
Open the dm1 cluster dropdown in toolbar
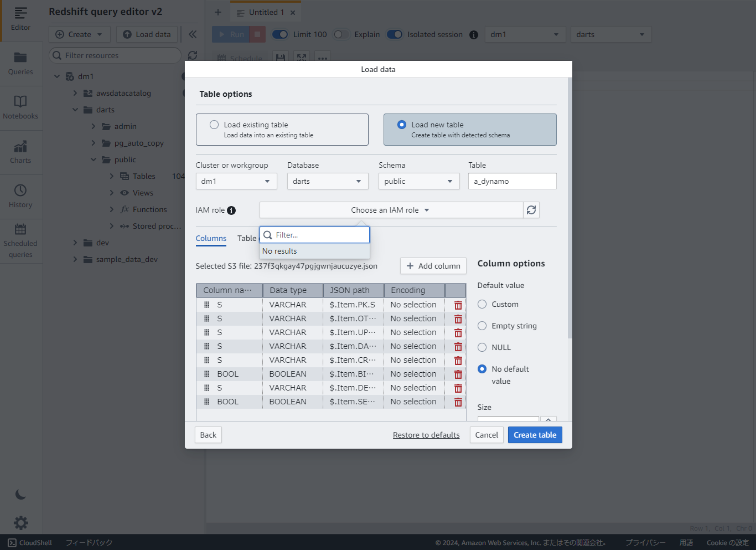[x=525, y=34]
